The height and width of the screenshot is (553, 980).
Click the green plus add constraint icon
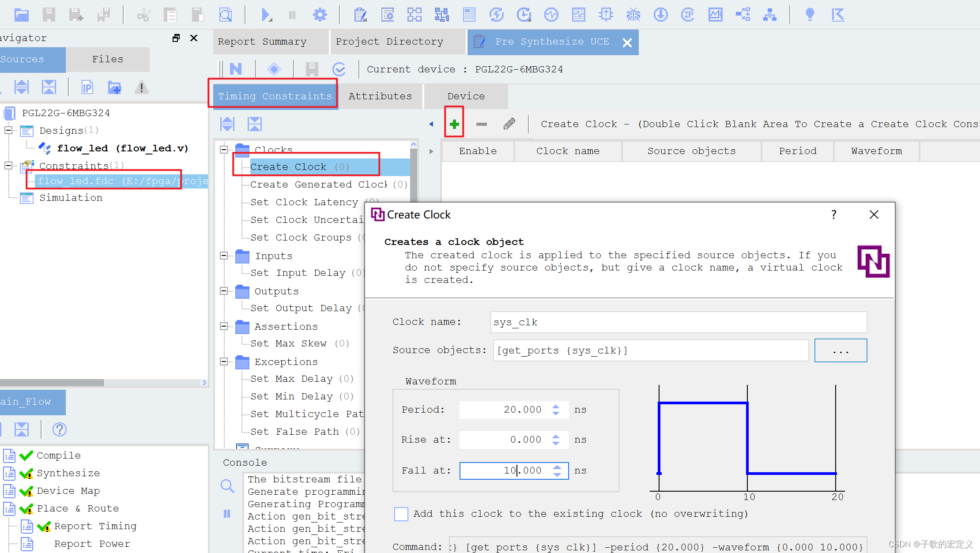[x=454, y=124]
